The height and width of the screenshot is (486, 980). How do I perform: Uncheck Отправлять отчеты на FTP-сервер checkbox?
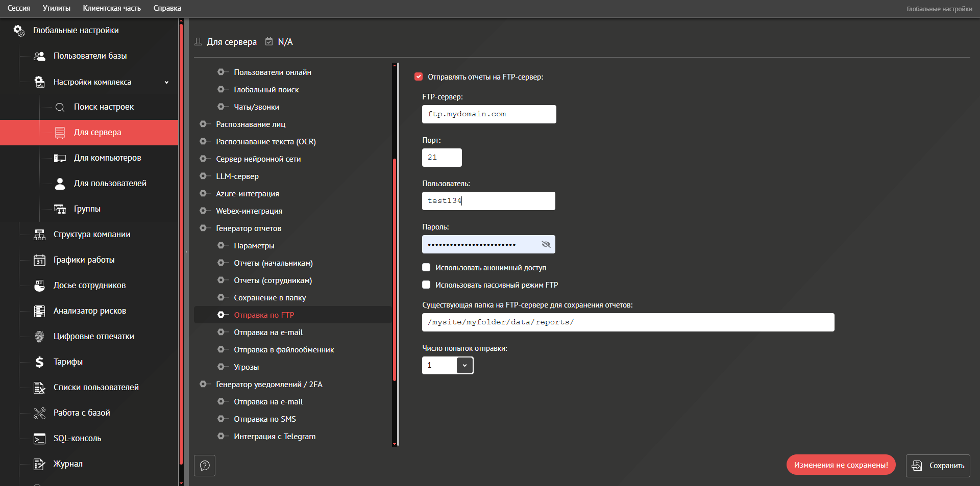[419, 77]
